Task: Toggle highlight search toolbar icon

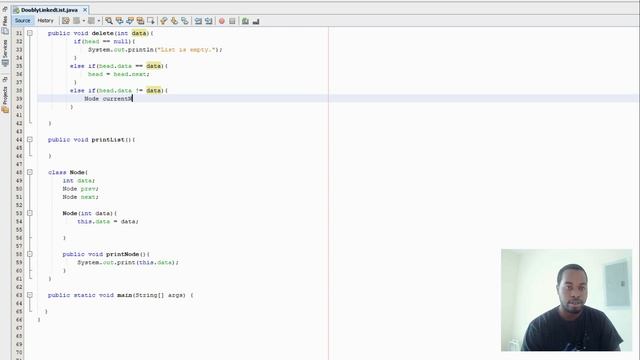Action: coord(140,21)
